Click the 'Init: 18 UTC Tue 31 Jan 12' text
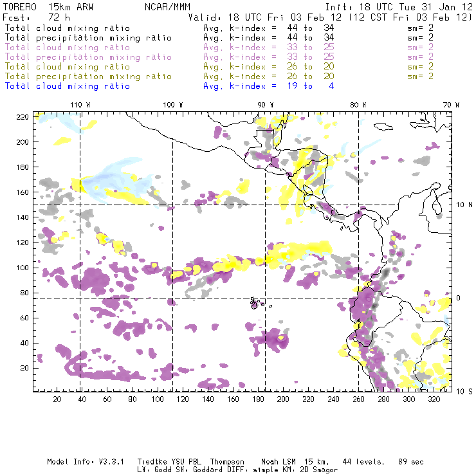Viewport: 476px width, 476px height. pos(399,7)
